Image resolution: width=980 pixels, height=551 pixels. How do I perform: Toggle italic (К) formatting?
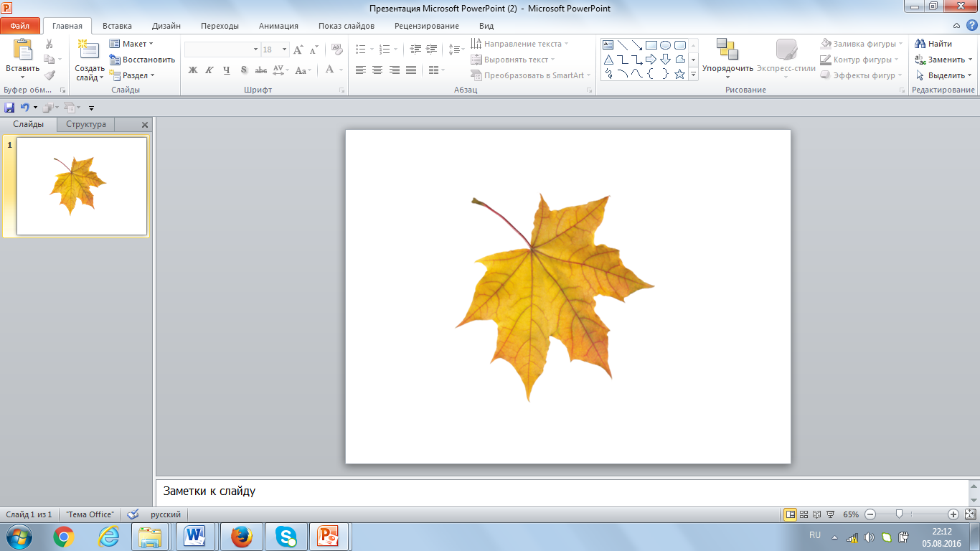[x=209, y=70]
